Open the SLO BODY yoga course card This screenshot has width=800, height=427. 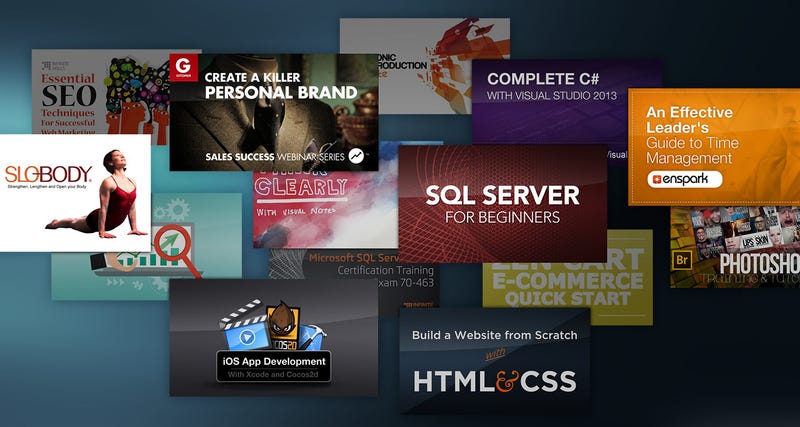[76, 193]
